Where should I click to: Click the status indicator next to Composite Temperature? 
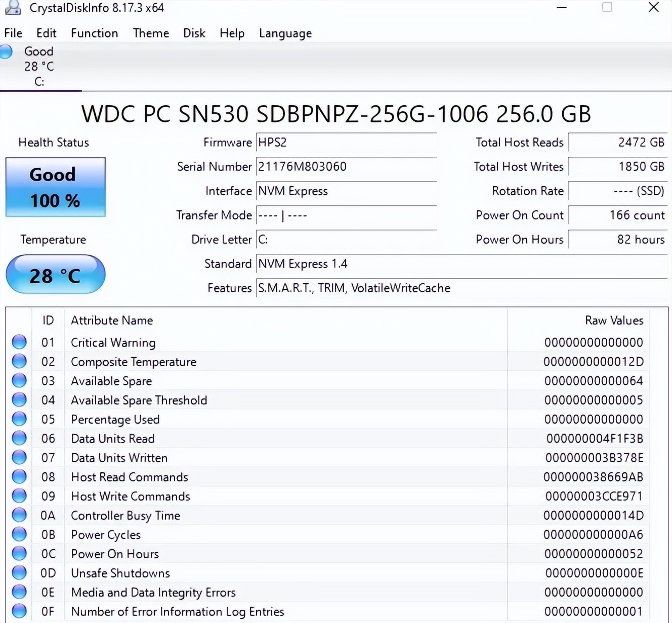[x=19, y=361]
